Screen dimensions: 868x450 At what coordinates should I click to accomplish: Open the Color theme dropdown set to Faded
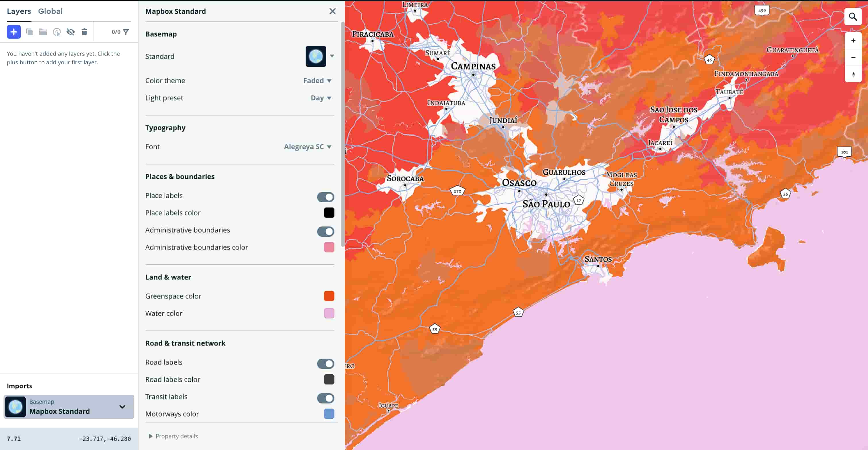click(x=317, y=80)
